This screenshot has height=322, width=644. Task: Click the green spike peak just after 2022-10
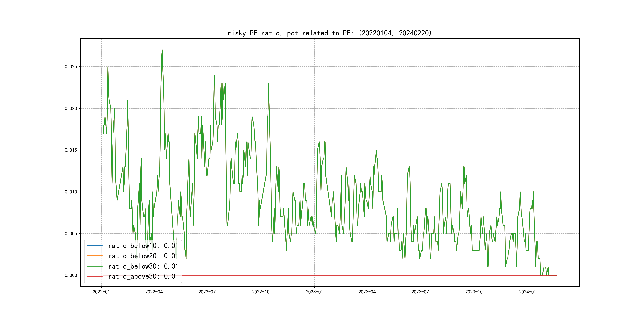(x=268, y=84)
